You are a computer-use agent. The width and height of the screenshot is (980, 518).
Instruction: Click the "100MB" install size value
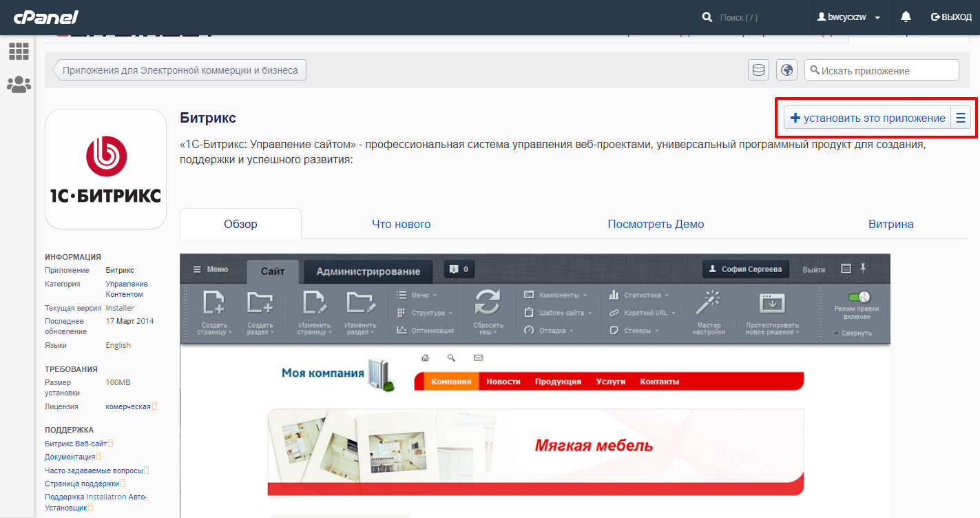[119, 382]
